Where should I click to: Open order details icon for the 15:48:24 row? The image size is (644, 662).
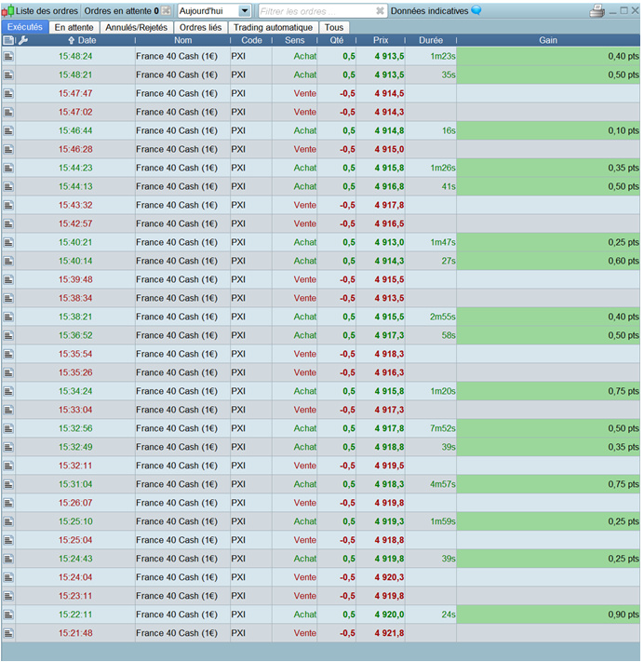pos(8,56)
